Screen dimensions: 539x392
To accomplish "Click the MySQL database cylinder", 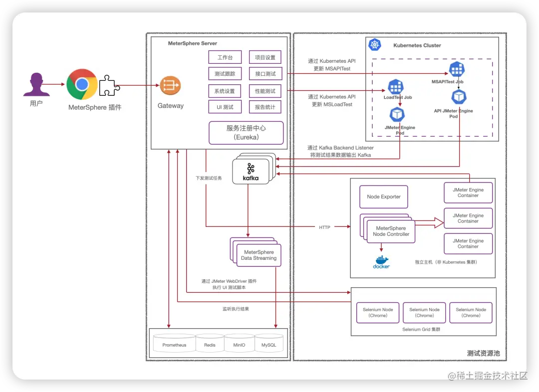I will tap(269, 343).
